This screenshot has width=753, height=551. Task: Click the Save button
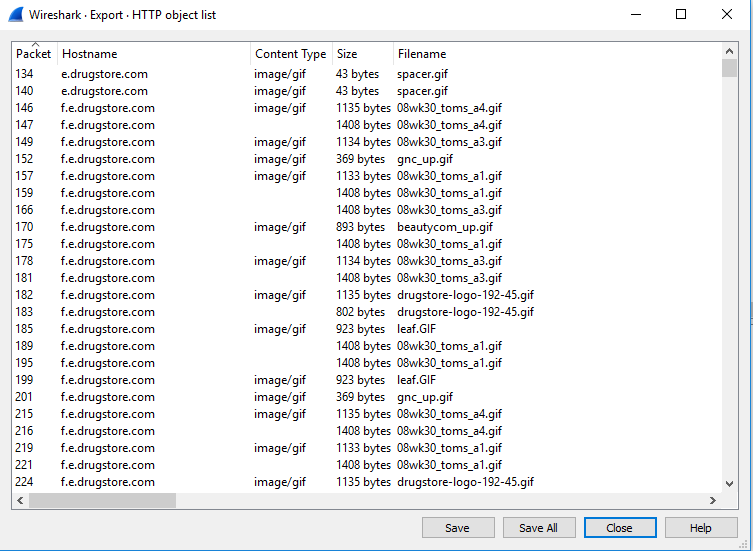pos(458,528)
